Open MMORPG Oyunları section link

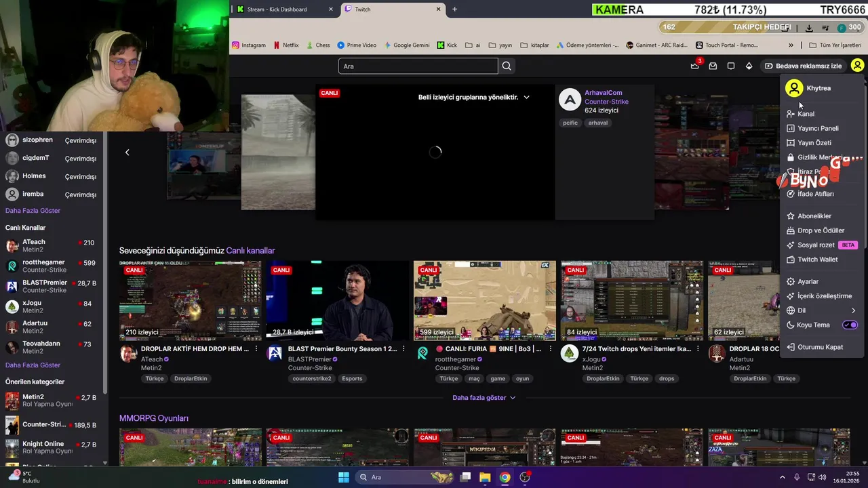click(154, 418)
